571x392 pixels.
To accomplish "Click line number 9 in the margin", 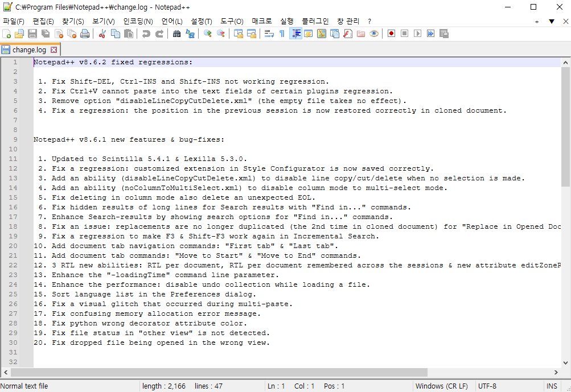I will (15, 139).
